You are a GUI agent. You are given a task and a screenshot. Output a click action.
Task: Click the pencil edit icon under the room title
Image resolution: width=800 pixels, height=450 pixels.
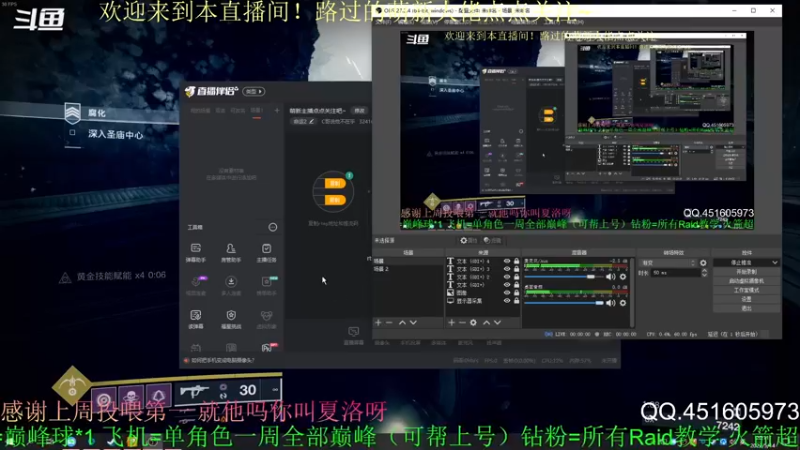[x=311, y=121]
